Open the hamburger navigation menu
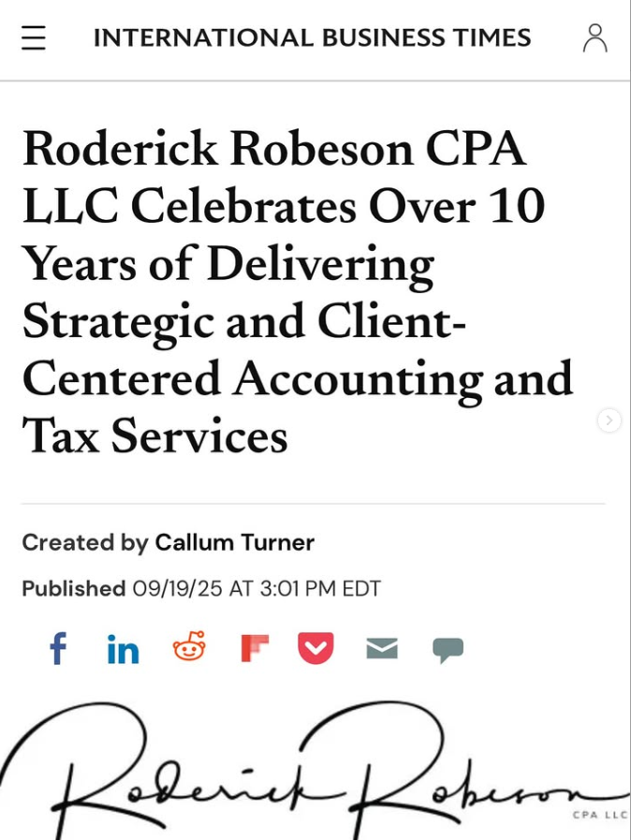 click(34, 37)
